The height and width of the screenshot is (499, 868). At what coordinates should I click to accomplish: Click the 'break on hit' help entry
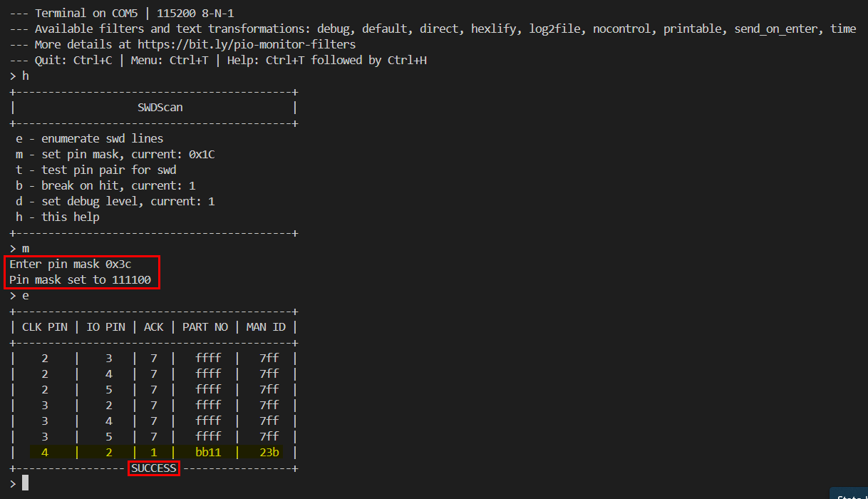[x=105, y=185]
